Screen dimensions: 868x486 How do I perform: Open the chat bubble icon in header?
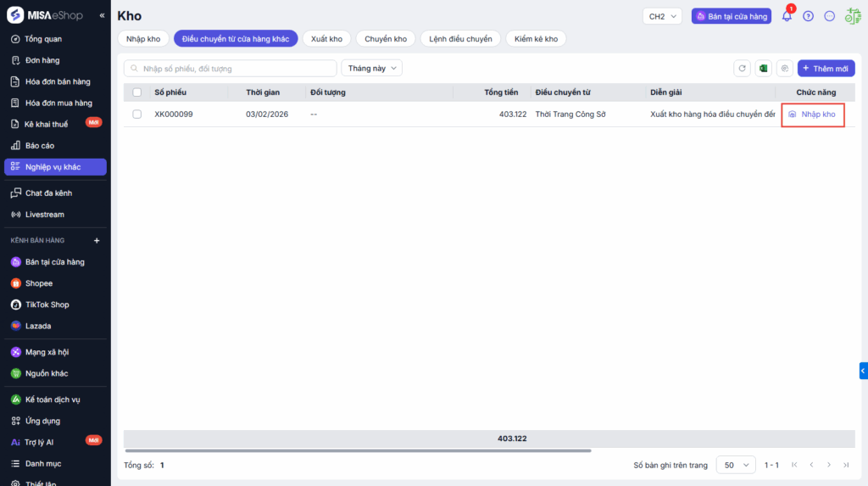tap(829, 16)
